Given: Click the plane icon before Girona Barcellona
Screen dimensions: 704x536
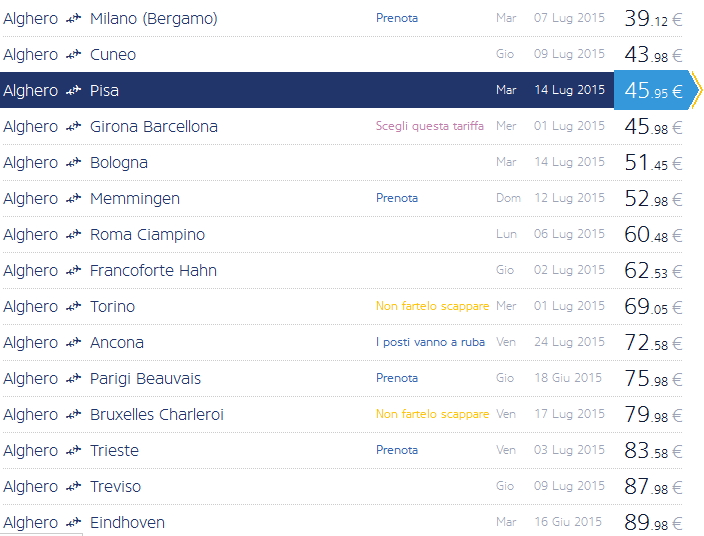Looking at the screenshot, I should point(73,127).
